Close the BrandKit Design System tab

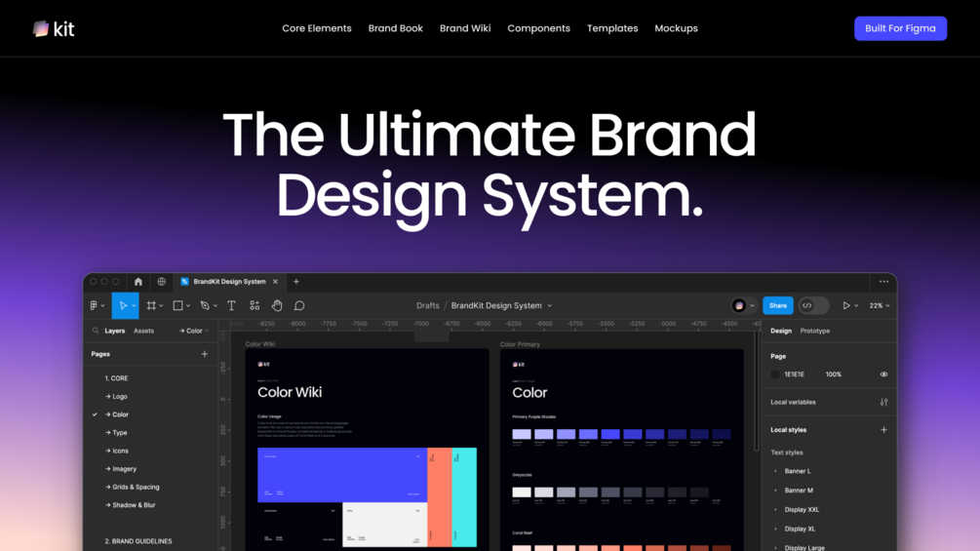pyautogui.click(x=275, y=282)
